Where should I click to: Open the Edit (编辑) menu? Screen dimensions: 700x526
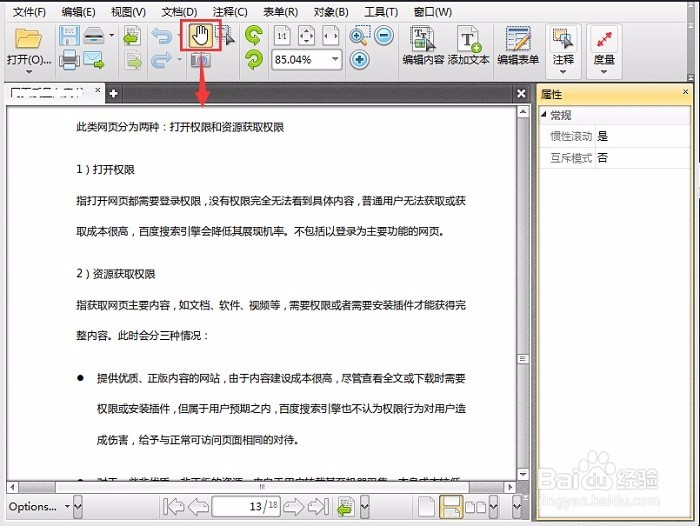tap(79, 12)
